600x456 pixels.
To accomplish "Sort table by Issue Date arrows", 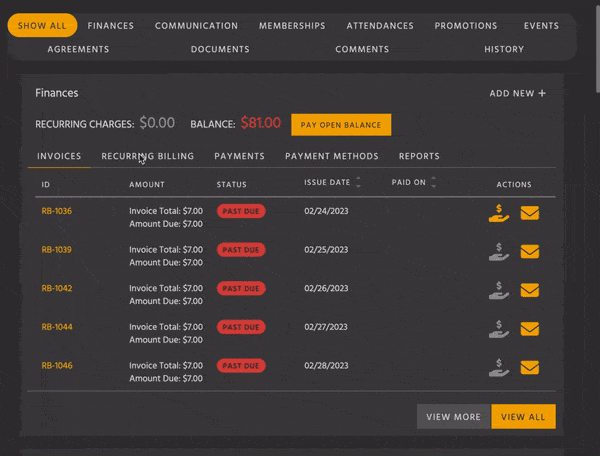I will pyautogui.click(x=358, y=182).
